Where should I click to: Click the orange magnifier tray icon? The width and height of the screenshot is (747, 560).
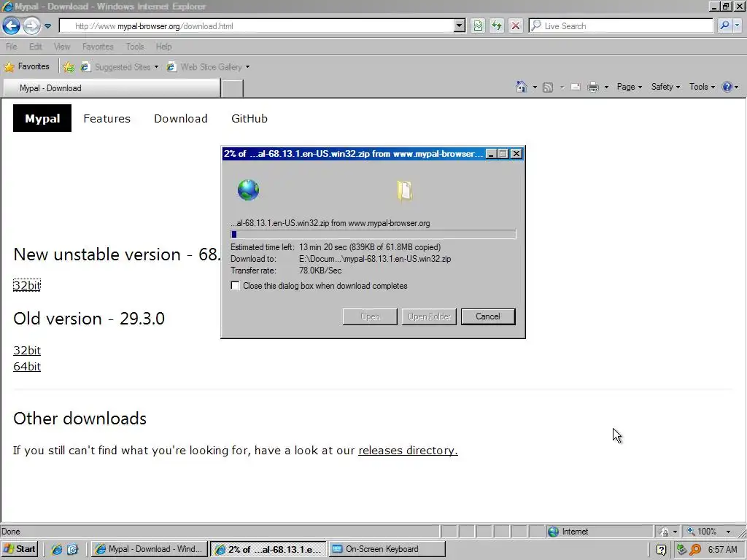pos(695,550)
